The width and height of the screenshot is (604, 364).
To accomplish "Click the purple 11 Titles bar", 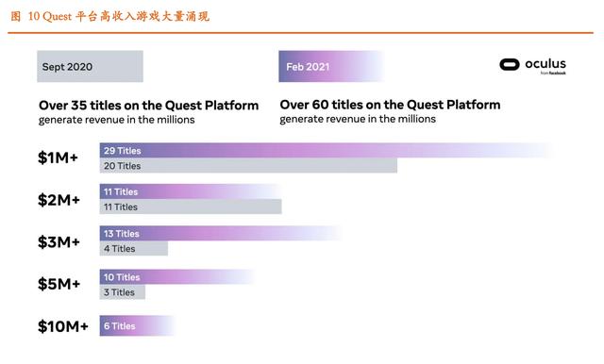I will [x=191, y=191].
